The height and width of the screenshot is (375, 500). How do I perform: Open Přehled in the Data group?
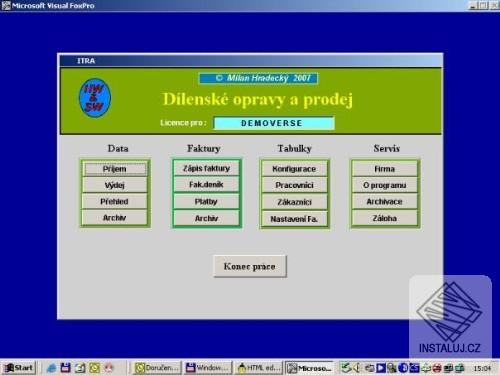pyautogui.click(x=115, y=202)
